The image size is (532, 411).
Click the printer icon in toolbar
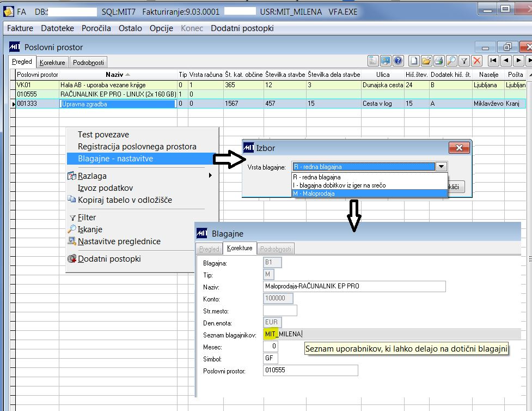[439, 61]
